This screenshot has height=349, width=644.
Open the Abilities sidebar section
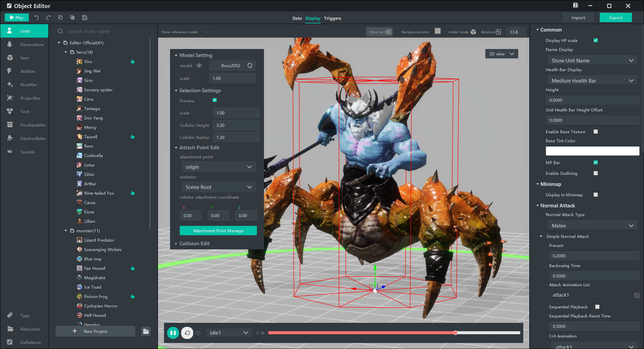tap(24, 71)
